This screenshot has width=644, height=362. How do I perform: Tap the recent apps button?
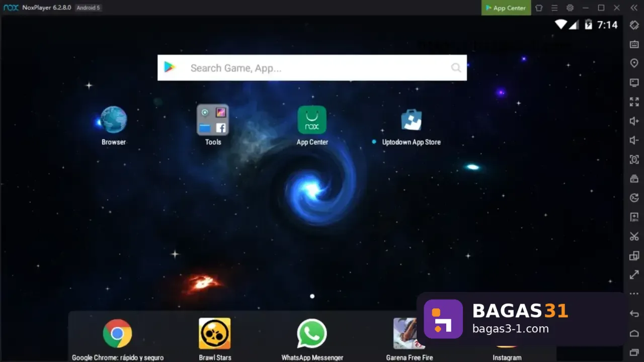[x=634, y=352]
